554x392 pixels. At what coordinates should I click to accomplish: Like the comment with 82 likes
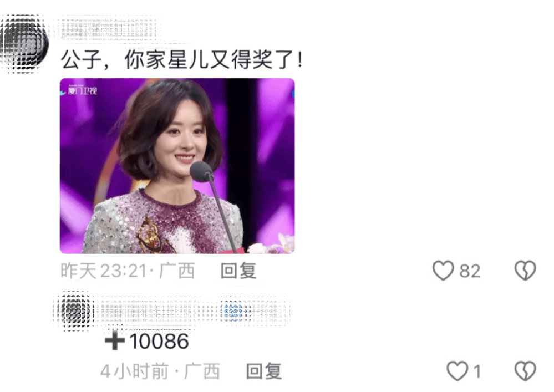tap(443, 271)
